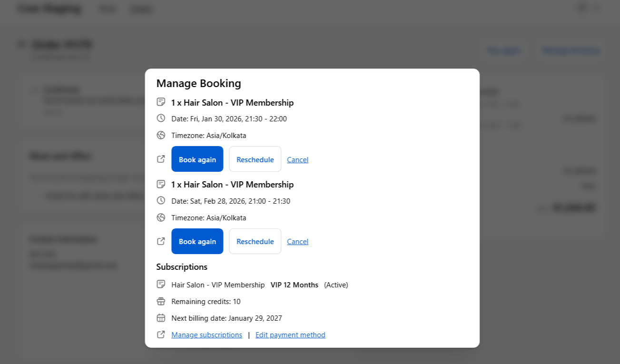This screenshot has width=620, height=364.
Task: Reschedule the Feb 28 Hair Salon booking
Action: [x=255, y=241]
